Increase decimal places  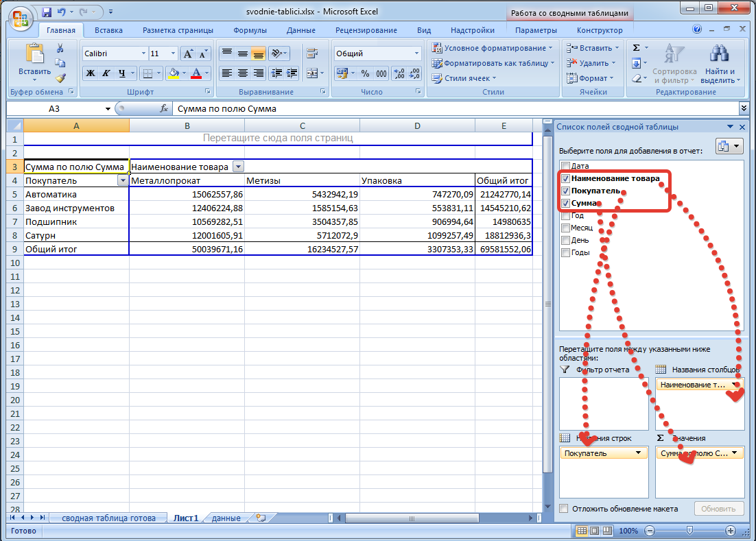tap(399, 73)
